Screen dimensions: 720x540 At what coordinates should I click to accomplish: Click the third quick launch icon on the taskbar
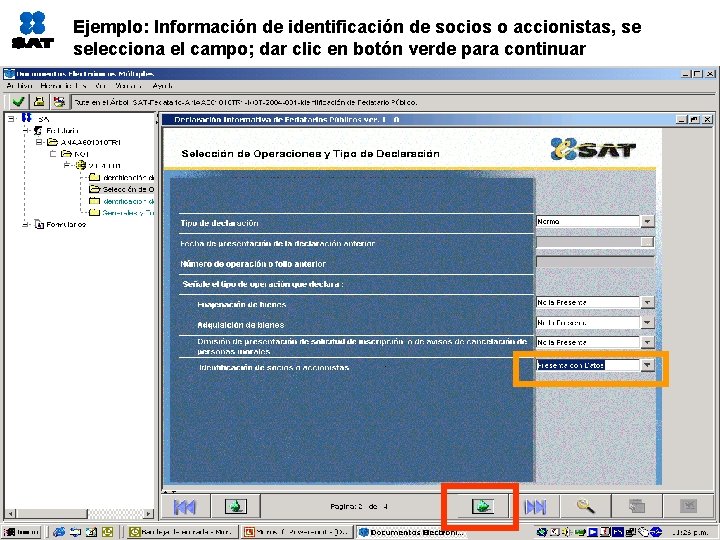tap(91, 532)
